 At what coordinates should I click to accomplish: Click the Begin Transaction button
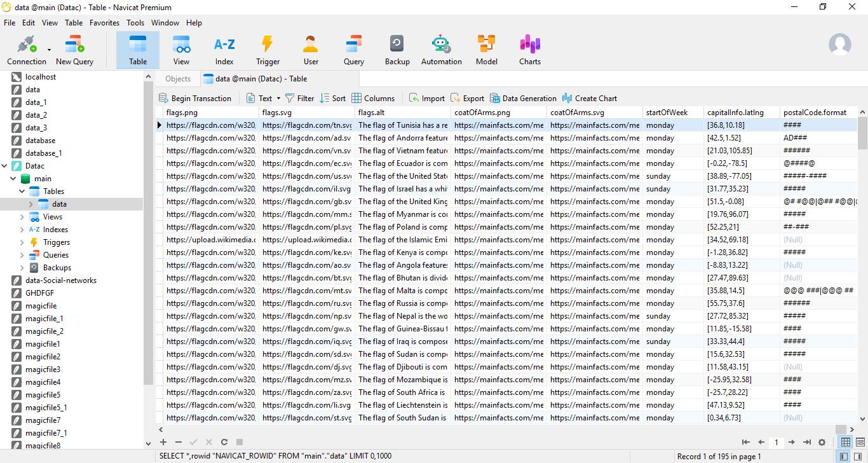[x=194, y=99]
